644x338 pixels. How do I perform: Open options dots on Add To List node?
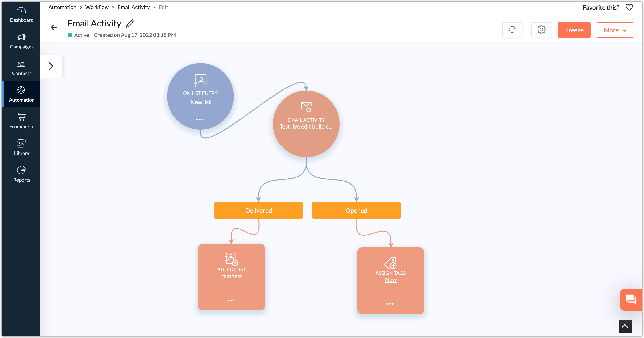[x=231, y=300]
